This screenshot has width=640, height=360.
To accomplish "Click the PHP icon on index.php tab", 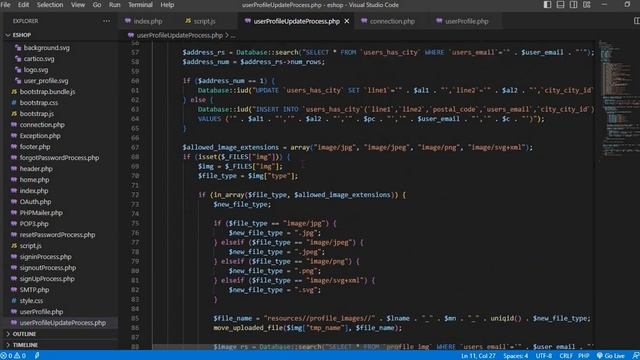I will pyautogui.click(x=128, y=21).
